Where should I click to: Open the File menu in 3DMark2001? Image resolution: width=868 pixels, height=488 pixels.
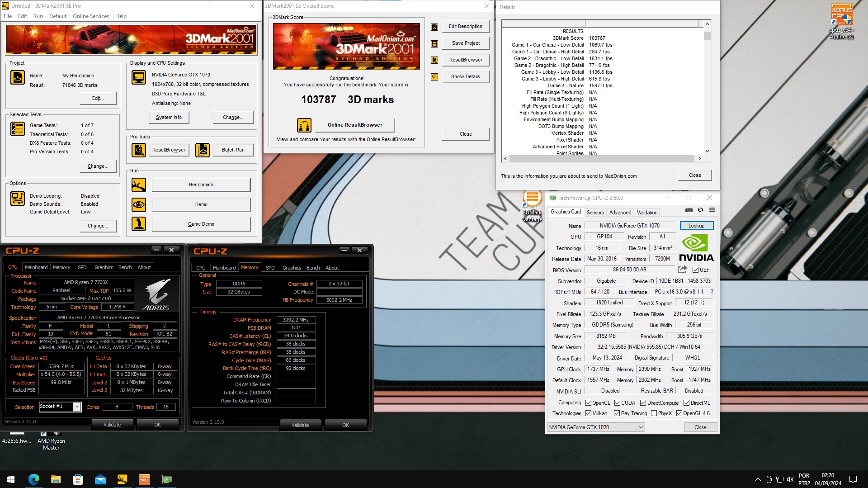(8, 16)
